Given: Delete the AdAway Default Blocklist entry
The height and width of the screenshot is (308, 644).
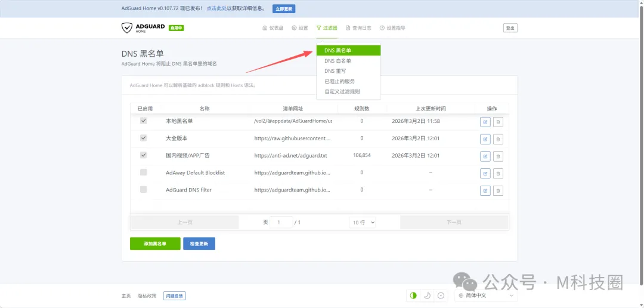Looking at the screenshot, I should (x=498, y=174).
